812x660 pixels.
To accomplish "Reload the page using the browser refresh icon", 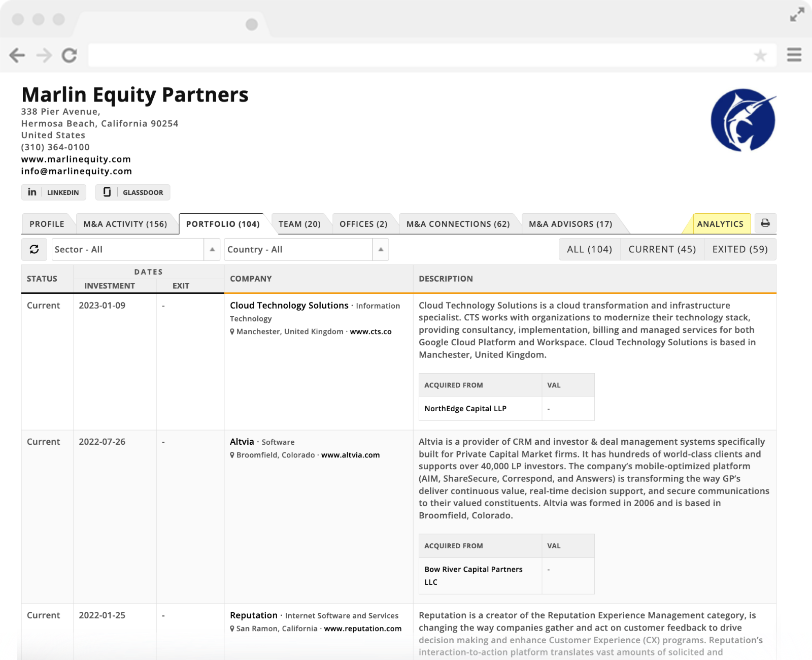I will 70,56.
